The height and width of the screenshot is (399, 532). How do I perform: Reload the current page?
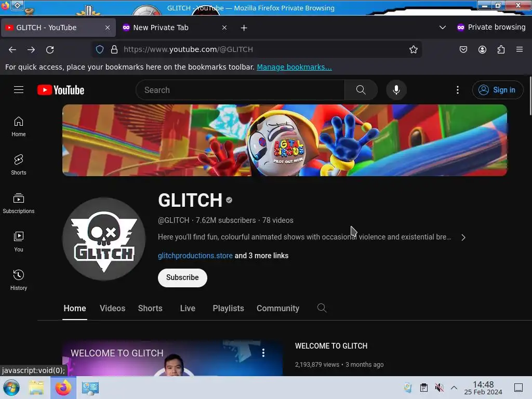pos(50,49)
